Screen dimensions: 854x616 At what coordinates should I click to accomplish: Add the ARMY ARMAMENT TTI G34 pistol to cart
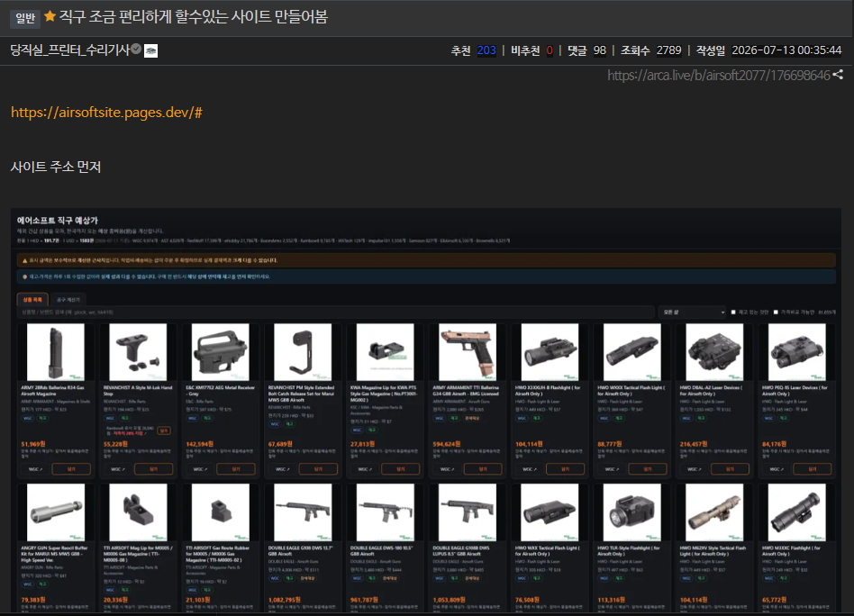[483, 469]
